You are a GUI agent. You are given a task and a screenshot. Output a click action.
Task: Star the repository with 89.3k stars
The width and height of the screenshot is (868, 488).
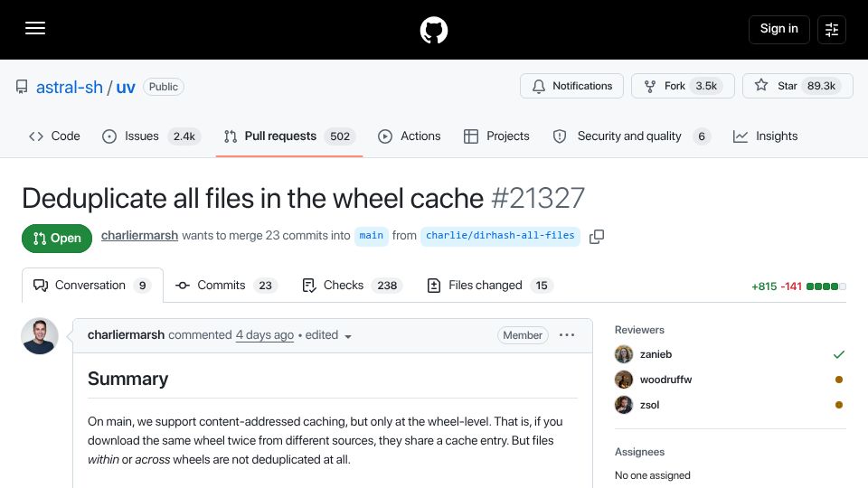click(x=797, y=86)
